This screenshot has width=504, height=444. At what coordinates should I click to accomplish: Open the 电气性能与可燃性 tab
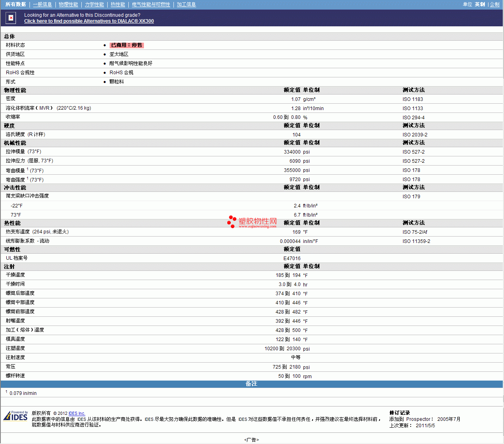click(x=151, y=4)
